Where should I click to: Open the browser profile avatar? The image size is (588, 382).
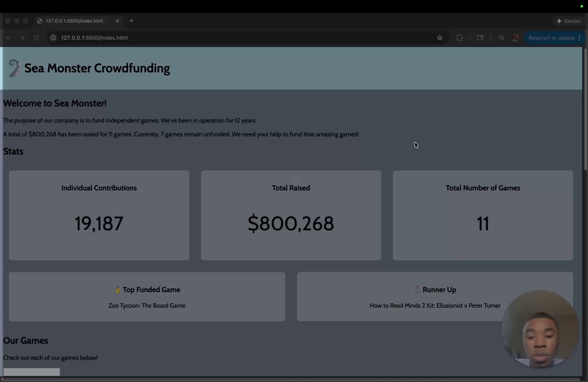[x=515, y=38]
